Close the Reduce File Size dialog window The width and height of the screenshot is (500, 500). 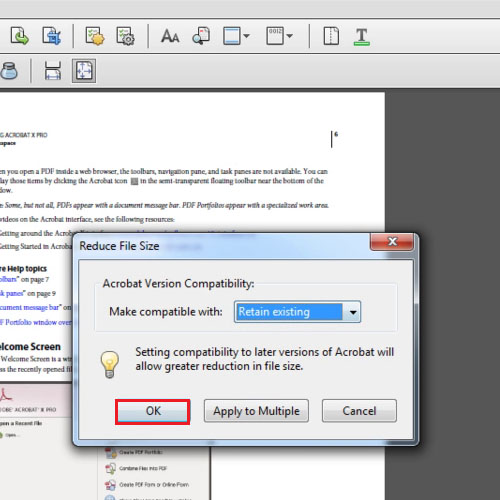pyautogui.click(x=392, y=241)
